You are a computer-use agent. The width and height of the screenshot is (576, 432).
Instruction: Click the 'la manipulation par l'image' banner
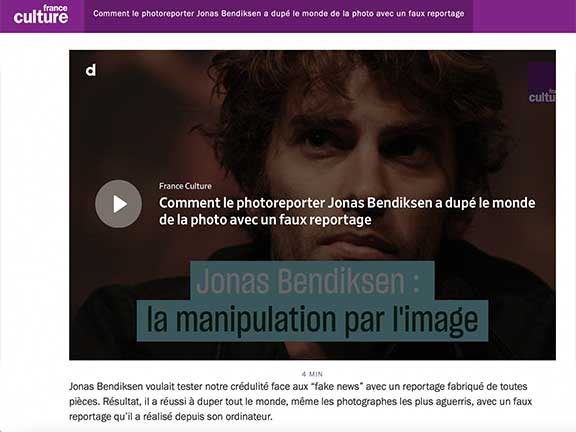[x=312, y=321]
